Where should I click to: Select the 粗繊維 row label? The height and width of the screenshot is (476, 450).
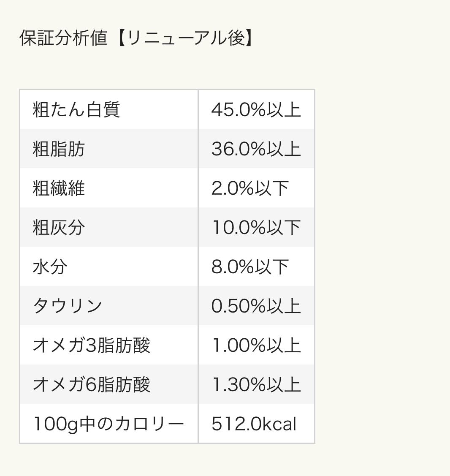(59, 188)
